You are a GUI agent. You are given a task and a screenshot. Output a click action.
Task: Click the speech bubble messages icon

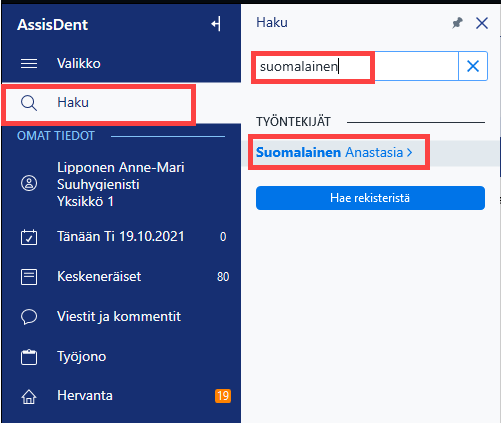point(29,317)
